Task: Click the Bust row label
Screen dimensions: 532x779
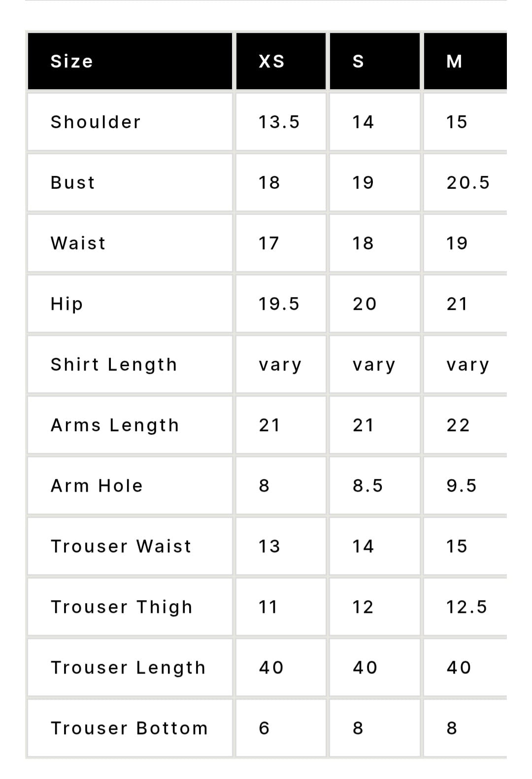Action: pos(73,182)
